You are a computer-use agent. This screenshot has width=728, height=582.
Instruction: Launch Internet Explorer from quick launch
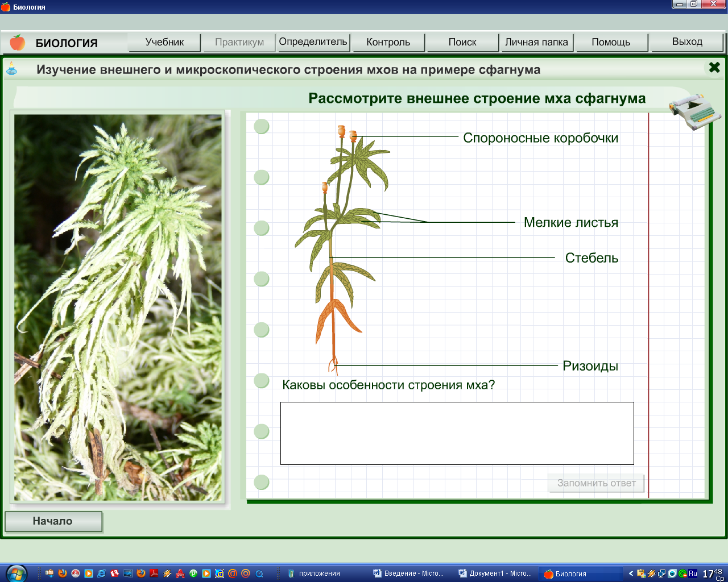102,573
